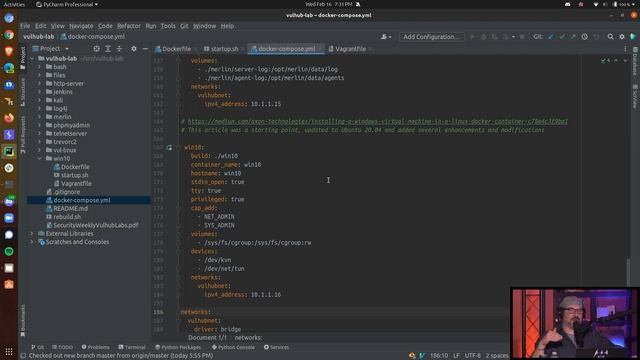Open the Terminal tool window
Image resolution: width=640 pixels, height=360 pixels.
pyautogui.click(x=132, y=347)
